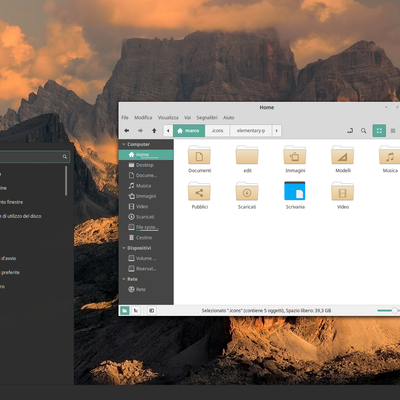The height and width of the screenshot is (400, 400).
Task: Open the Visualizza menu
Action: [168, 117]
